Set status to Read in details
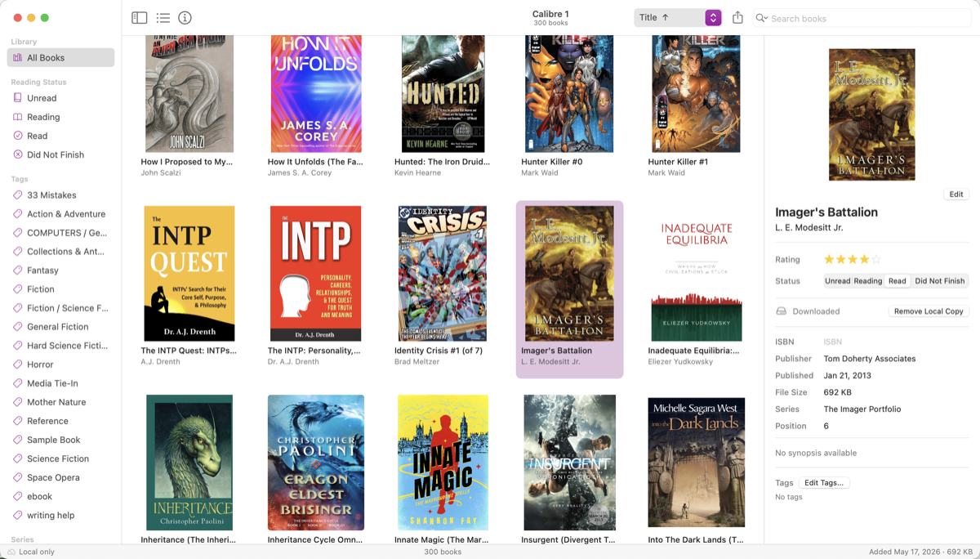The height and width of the screenshot is (559, 980). click(897, 281)
